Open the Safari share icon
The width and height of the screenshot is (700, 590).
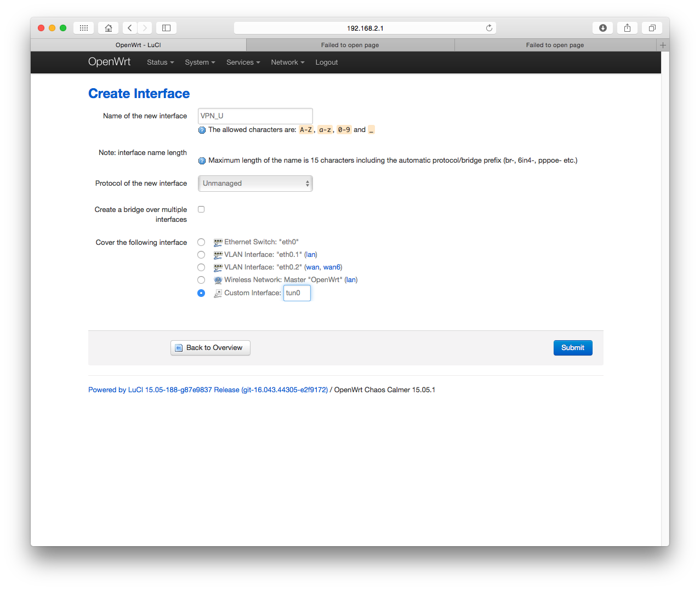point(628,28)
